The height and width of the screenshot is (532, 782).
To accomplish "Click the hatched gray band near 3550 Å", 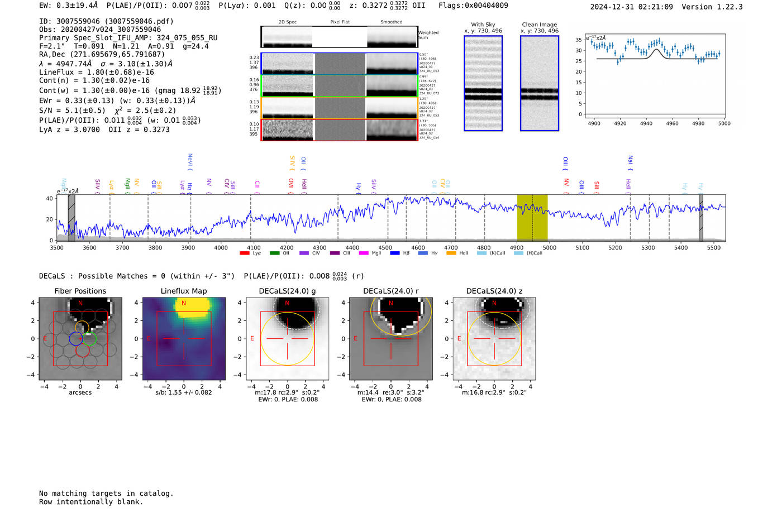I will tap(71, 218).
